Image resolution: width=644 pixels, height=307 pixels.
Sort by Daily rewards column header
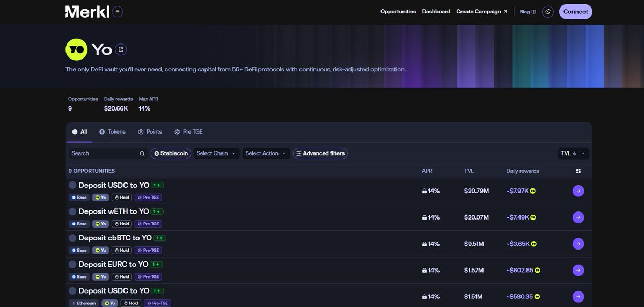pos(523,171)
